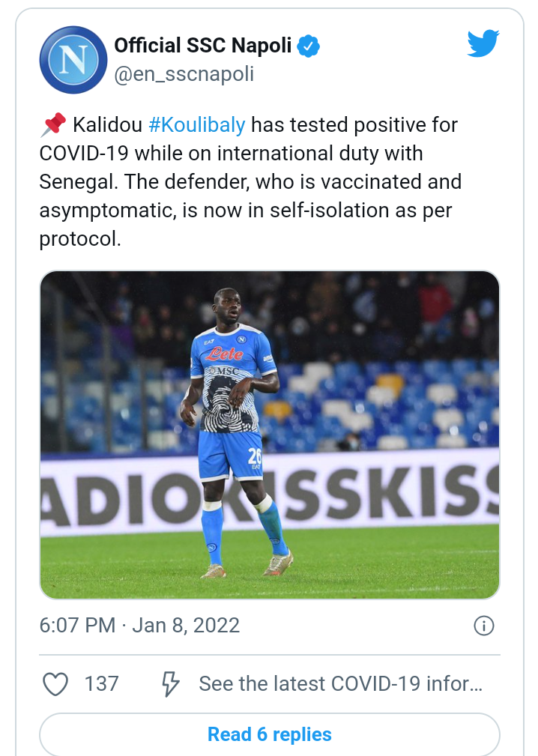Click the Twitter bird logo
The height and width of the screenshot is (756, 538).
point(483,43)
